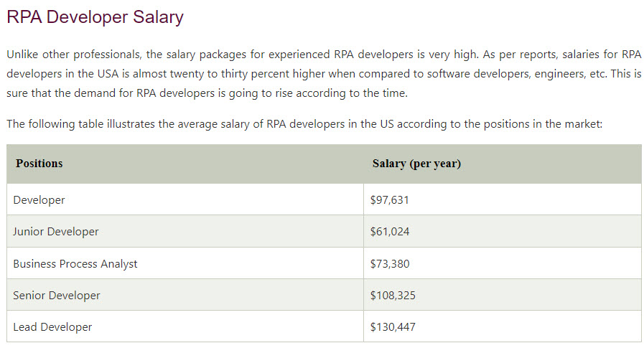Click the $73,380 salary value
Viewport: 644px width, 348px height.
[x=389, y=263]
